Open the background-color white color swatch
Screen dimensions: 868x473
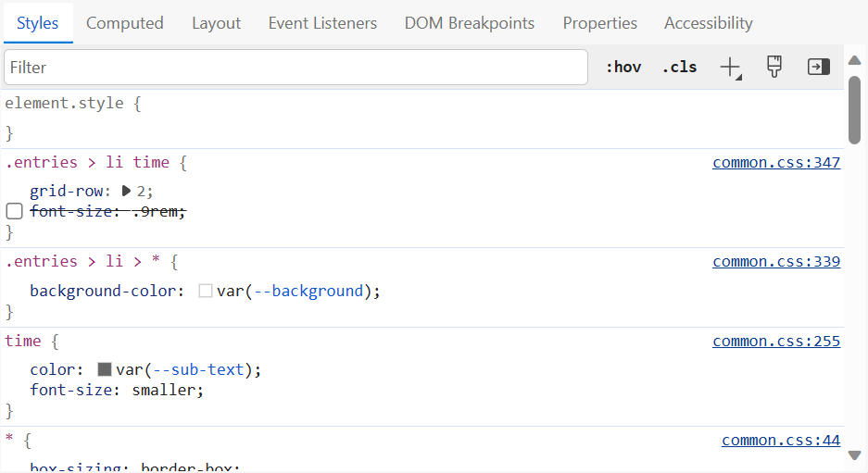tap(206, 291)
